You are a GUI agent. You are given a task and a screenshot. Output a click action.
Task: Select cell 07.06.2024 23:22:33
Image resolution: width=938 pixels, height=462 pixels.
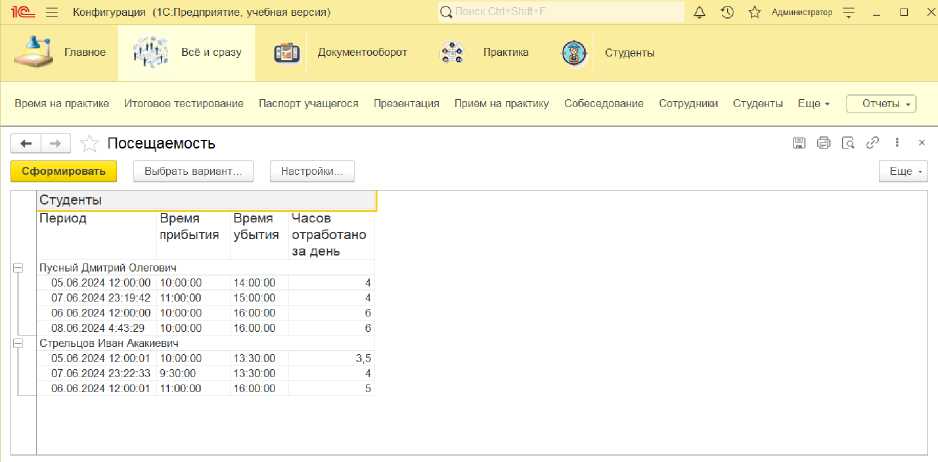[96, 373]
